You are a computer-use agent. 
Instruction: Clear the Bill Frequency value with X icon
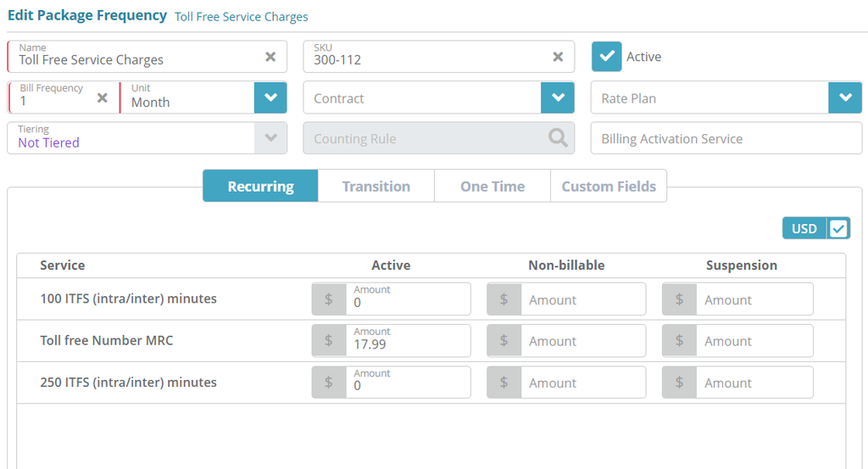(x=102, y=98)
